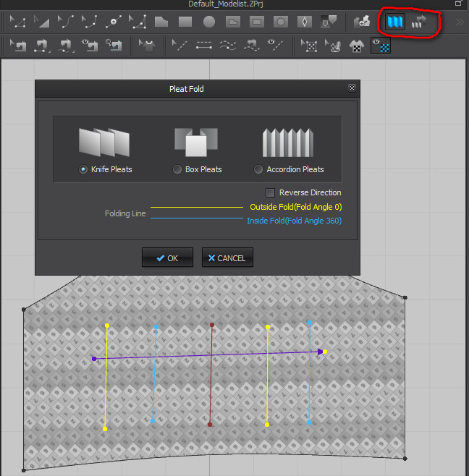Toggle the checkered texture display icon
469x476 pixels.
pyautogui.click(x=380, y=47)
